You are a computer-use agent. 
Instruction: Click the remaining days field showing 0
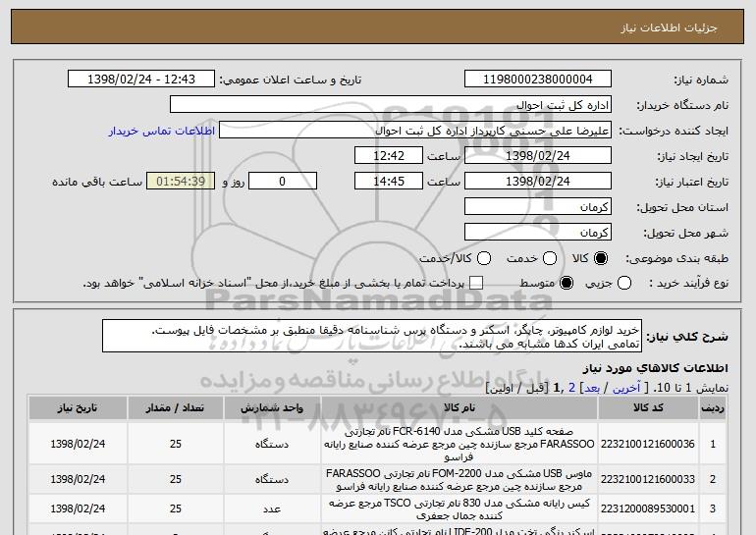(283, 182)
